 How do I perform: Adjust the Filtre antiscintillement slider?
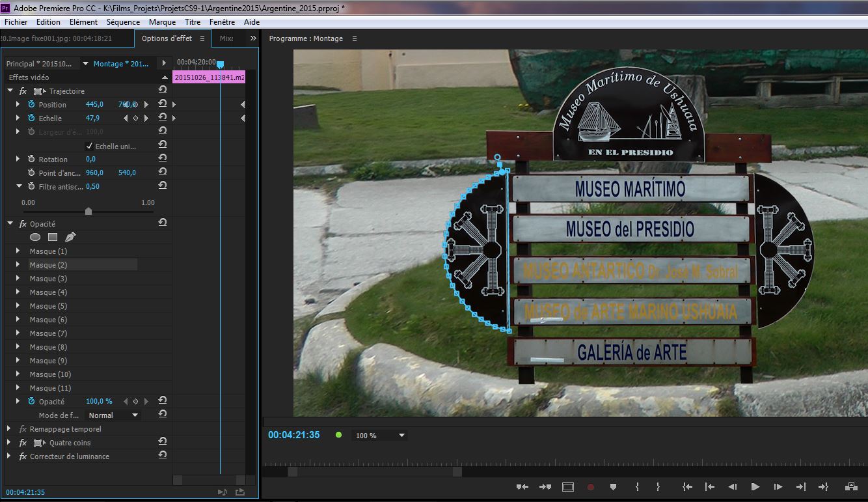88,211
